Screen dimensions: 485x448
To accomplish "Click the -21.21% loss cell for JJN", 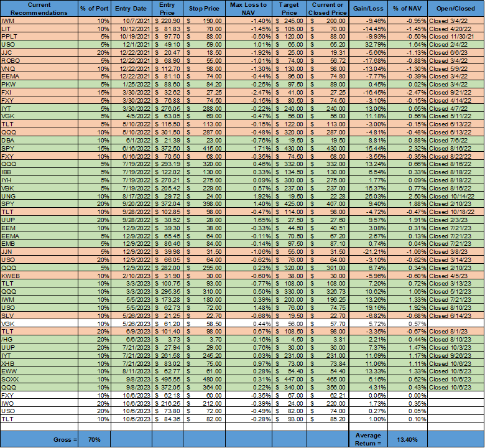I will click(x=368, y=252).
